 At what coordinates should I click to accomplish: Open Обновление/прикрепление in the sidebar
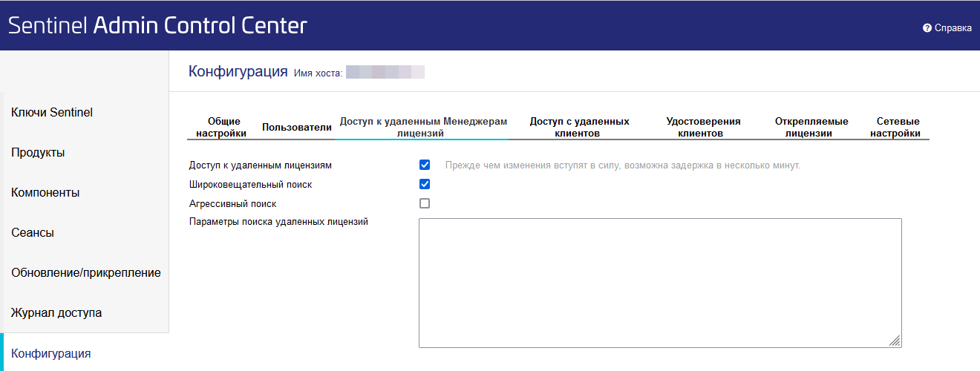[86, 273]
